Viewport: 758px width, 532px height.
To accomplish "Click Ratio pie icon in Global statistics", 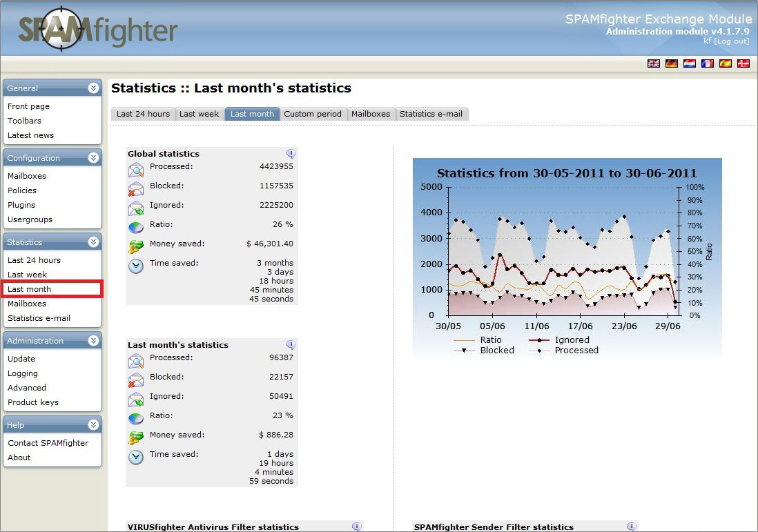I will 136,227.
